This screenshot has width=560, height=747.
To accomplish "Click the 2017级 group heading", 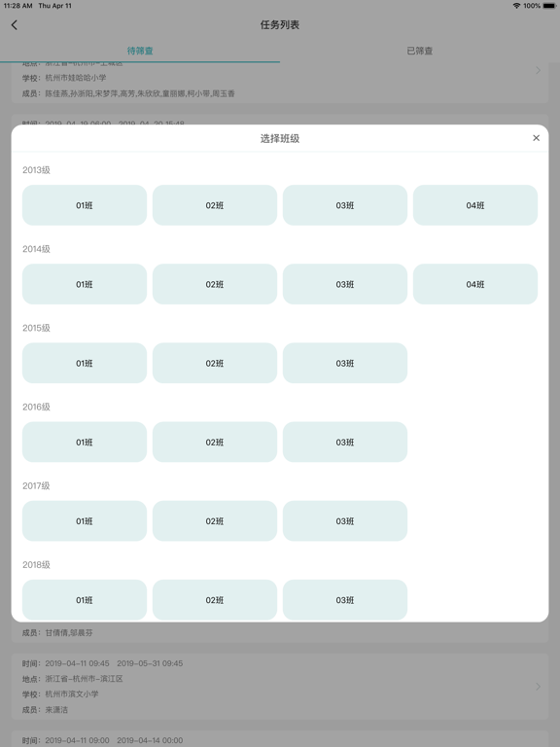I will (36, 486).
